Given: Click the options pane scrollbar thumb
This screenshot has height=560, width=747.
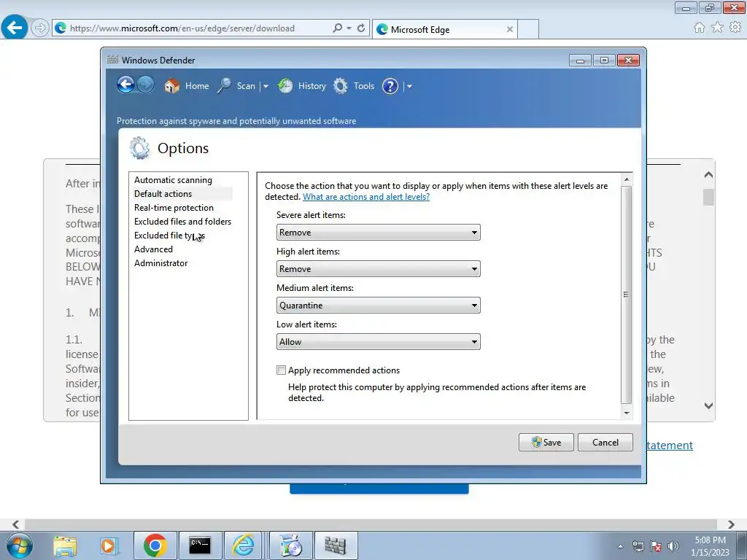Looking at the screenshot, I should click(627, 295).
